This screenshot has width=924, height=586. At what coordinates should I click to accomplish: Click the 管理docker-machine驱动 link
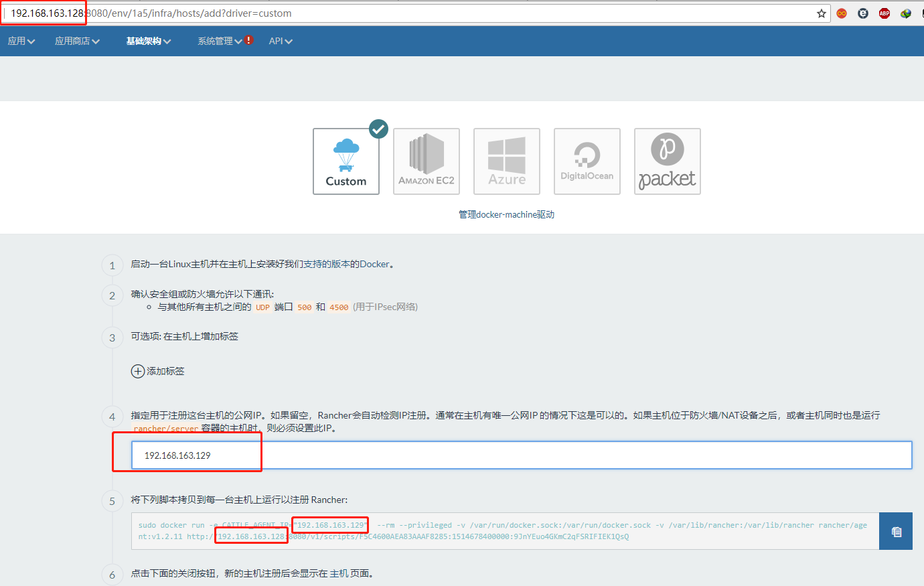tap(506, 214)
